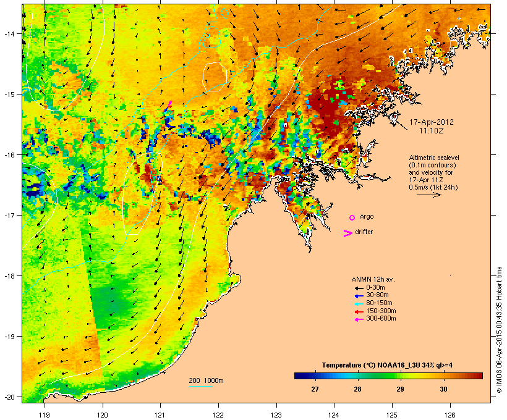507x420 pixels.
Task: Click the longitude axis label 126
Action: coord(450,415)
